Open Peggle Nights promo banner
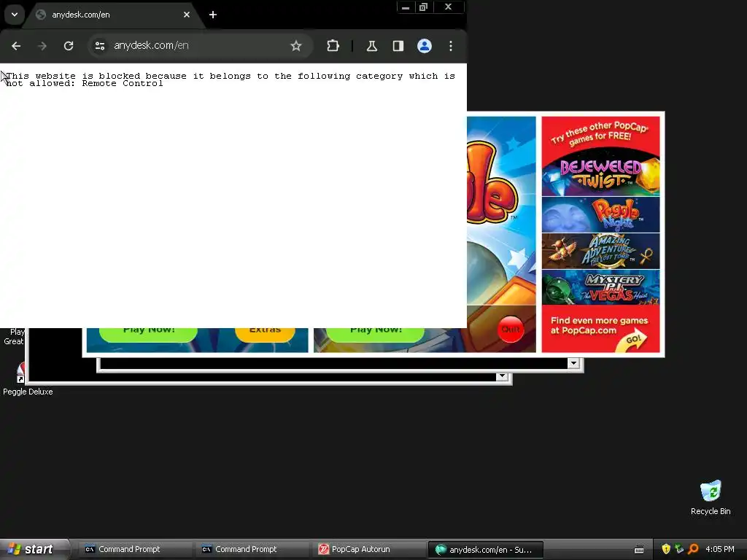 pyautogui.click(x=601, y=215)
